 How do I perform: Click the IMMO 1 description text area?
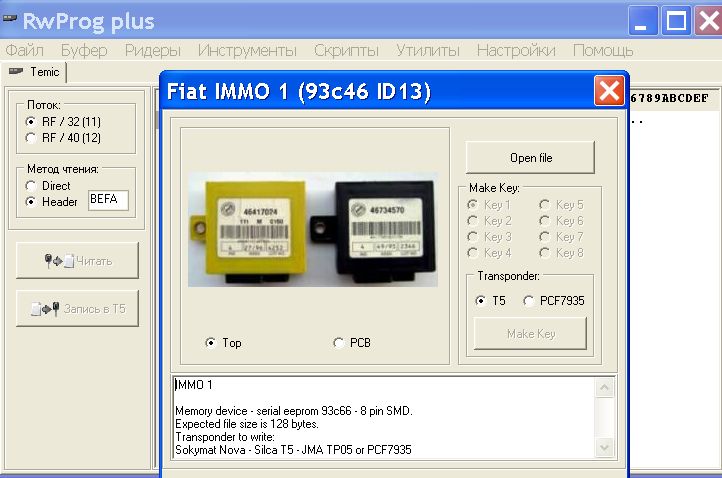pyautogui.click(x=384, y=417)
